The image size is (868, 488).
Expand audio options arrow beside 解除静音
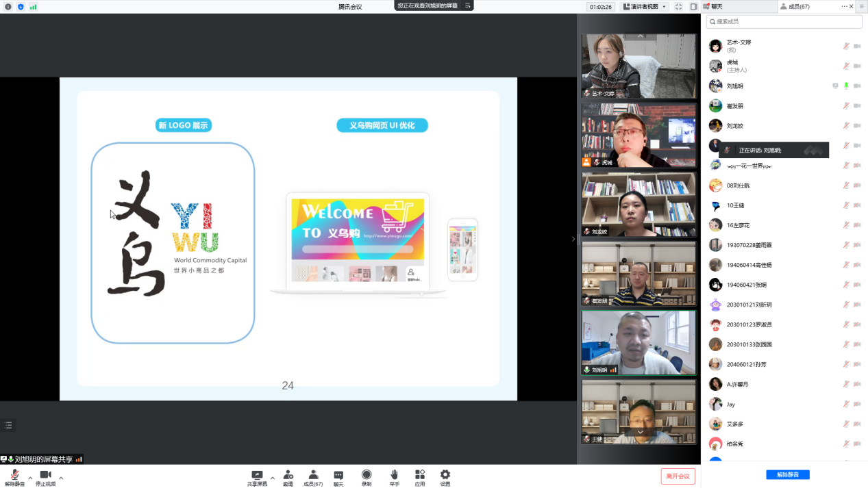pos(30,477)
